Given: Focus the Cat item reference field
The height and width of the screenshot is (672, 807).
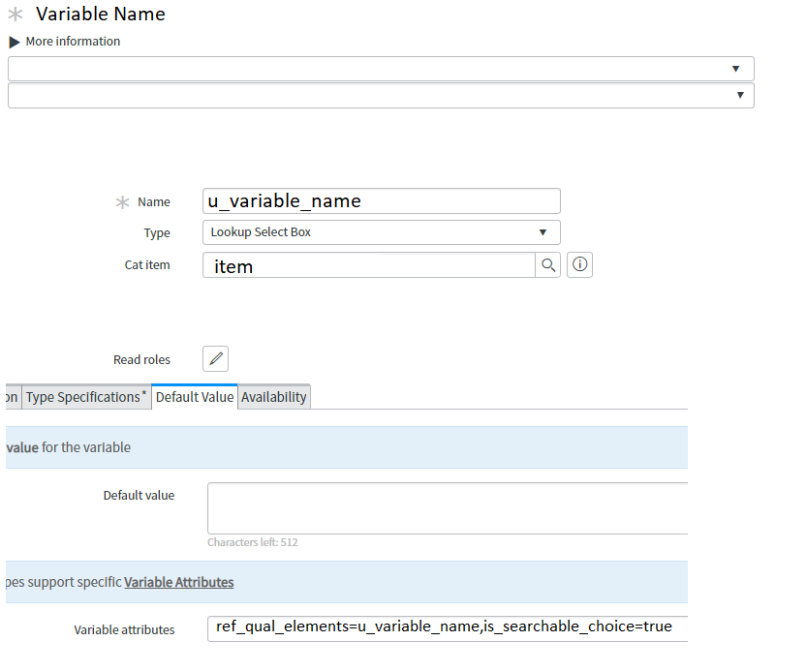Looking at the screenshot, I should click(x=368, y=265).
